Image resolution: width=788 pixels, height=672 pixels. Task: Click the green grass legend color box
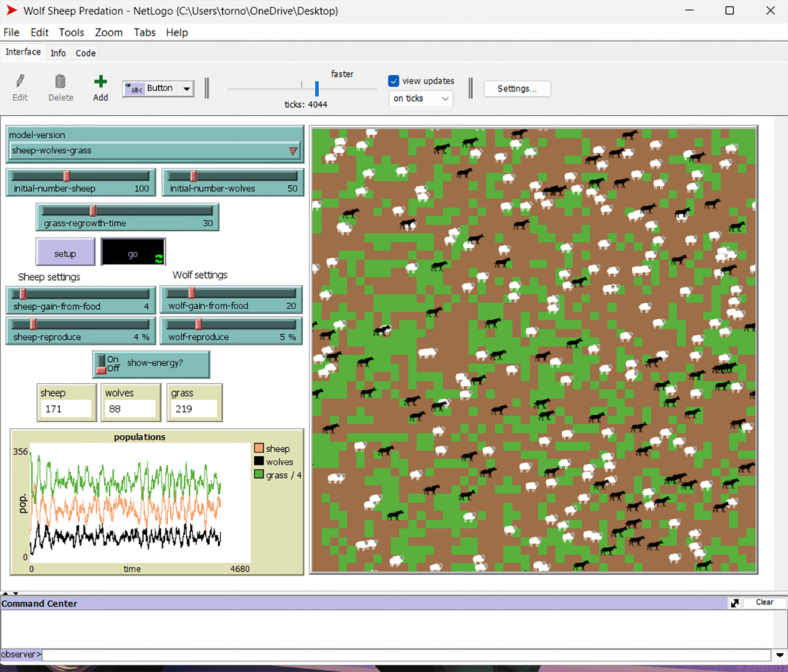258,474
